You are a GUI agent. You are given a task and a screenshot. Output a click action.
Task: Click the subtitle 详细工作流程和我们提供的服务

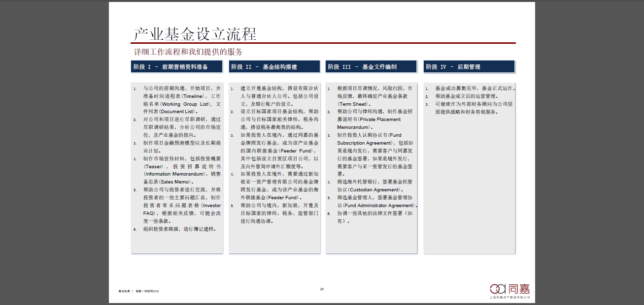coord(188,52)
